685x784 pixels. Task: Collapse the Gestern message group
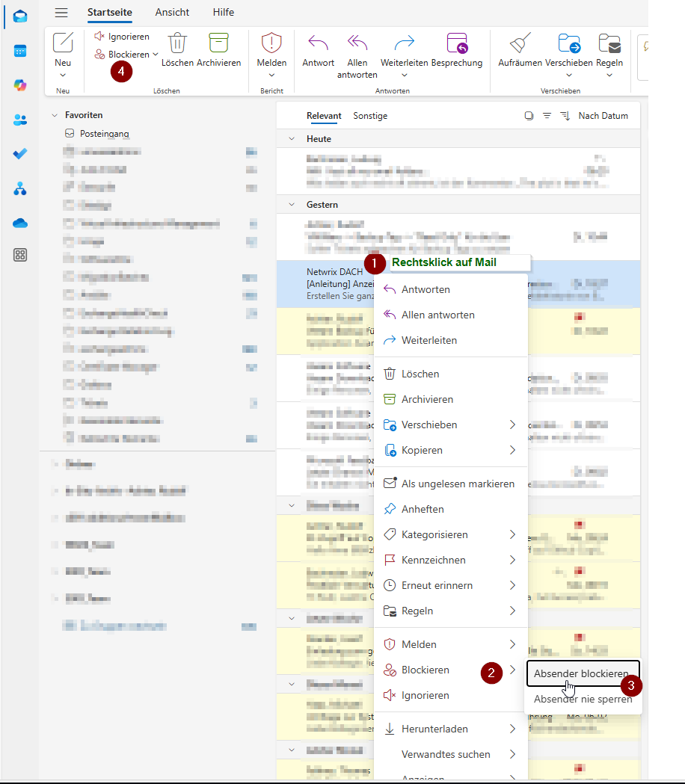292,205
